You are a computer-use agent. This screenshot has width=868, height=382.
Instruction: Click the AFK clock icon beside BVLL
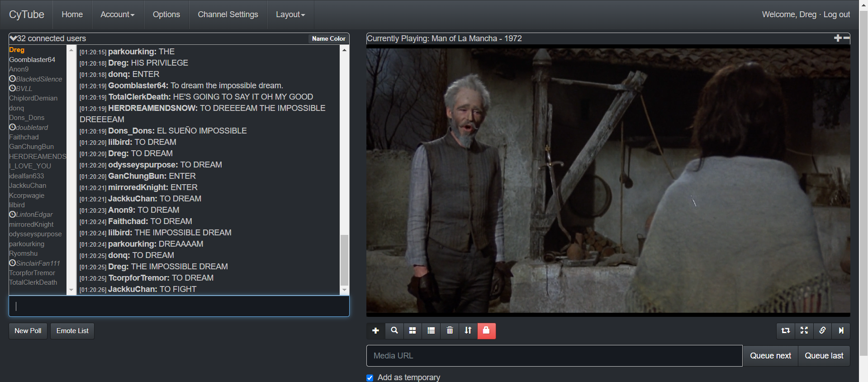pos(13,88)
